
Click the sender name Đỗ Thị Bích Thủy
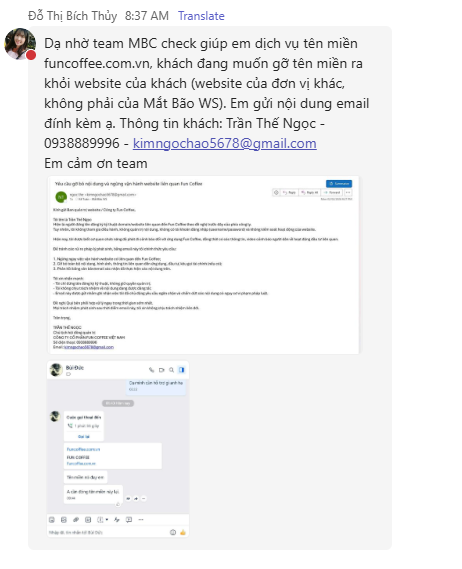click(73, 16)
